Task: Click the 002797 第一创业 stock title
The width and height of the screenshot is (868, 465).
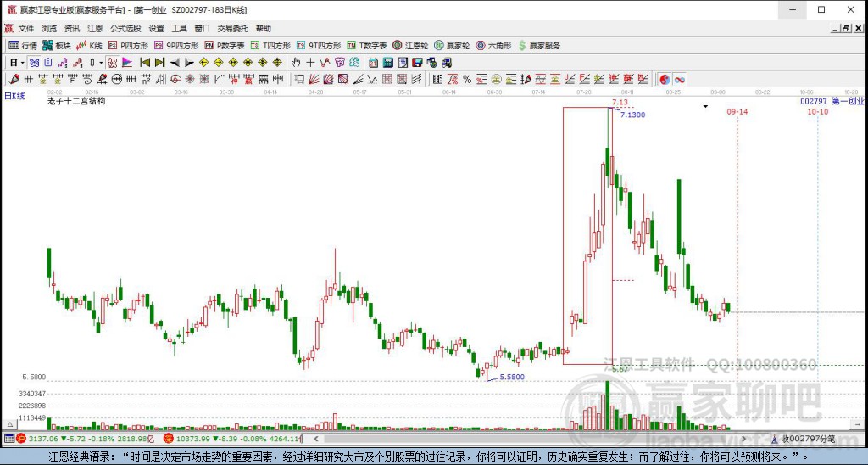Action: tap(832, 101)
